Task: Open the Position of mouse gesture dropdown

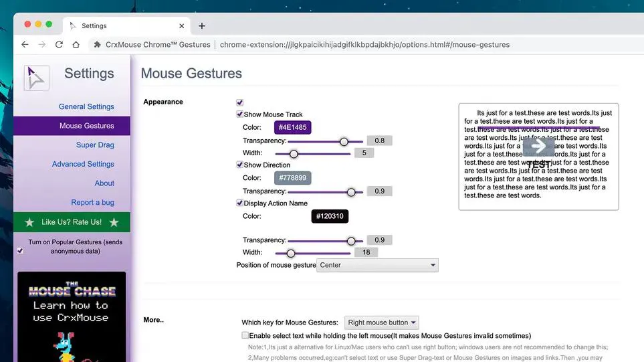Action: click(x=377, y=265)
